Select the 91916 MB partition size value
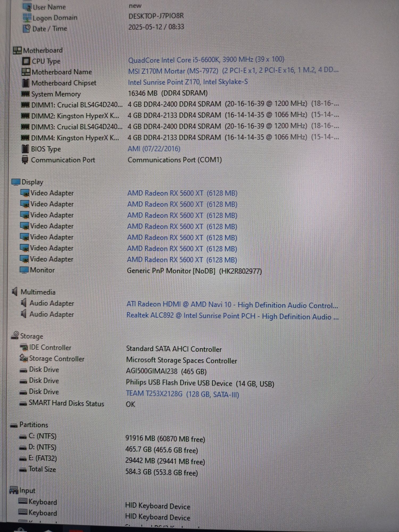The height and width of the screenshot is (532, 399). pyautogui.click(x=165, y=439)
